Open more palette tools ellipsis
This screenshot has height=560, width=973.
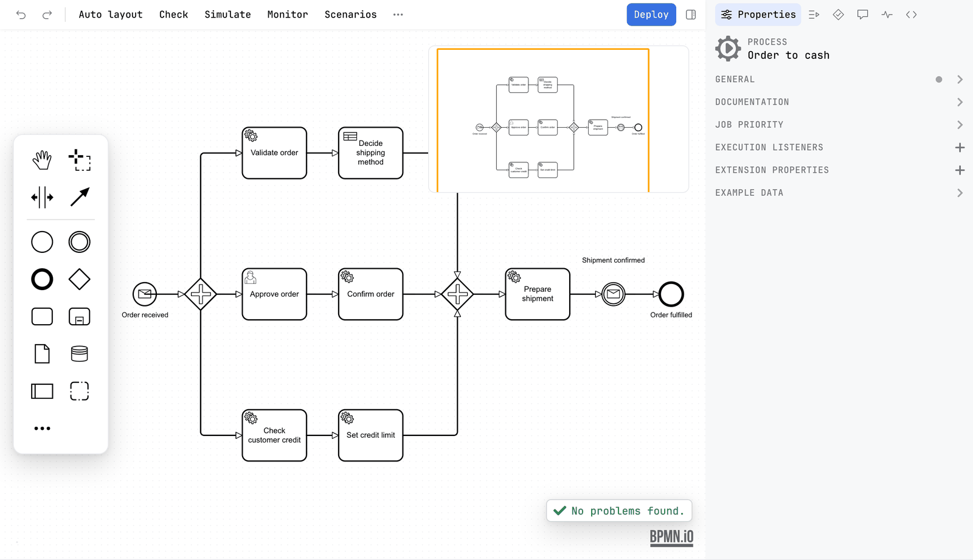(x=42, y=429)
